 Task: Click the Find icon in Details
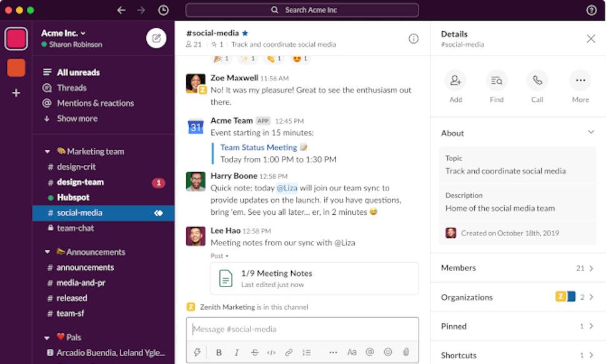point(497,81)
